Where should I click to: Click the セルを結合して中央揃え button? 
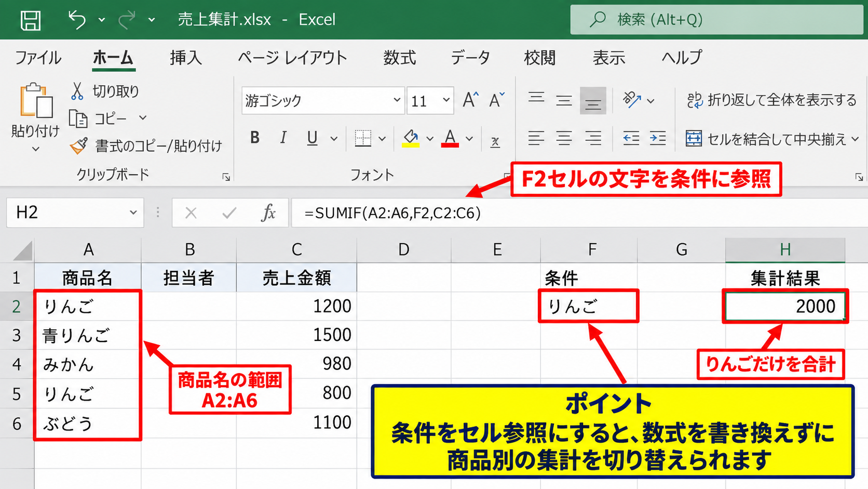click(766, 139)
